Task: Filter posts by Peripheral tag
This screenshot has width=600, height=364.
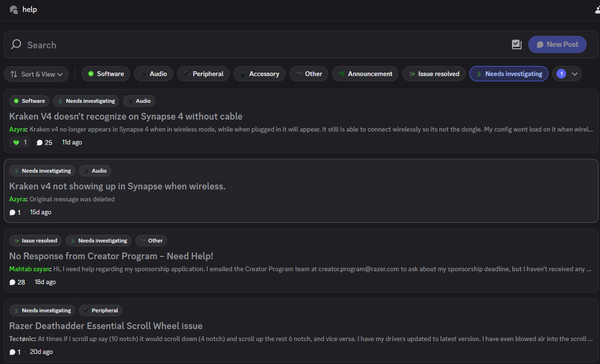Action: [203, 74]
